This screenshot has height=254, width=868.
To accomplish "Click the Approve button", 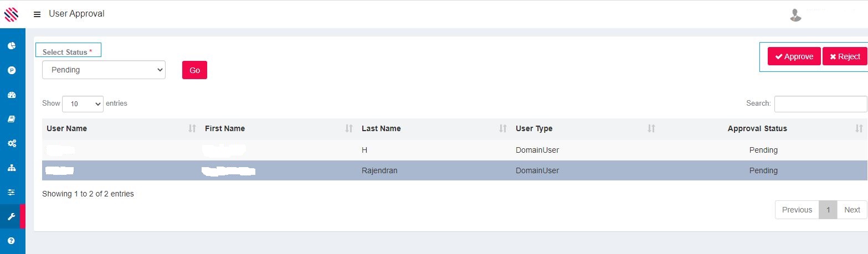I will [x=794, y=56].
